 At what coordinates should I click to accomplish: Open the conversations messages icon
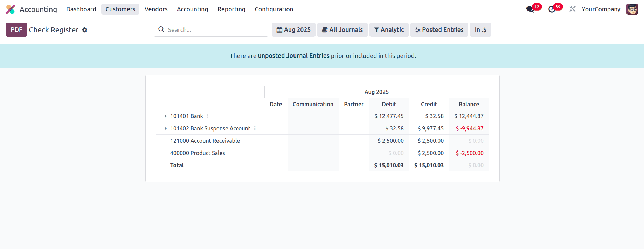point(530,9)
